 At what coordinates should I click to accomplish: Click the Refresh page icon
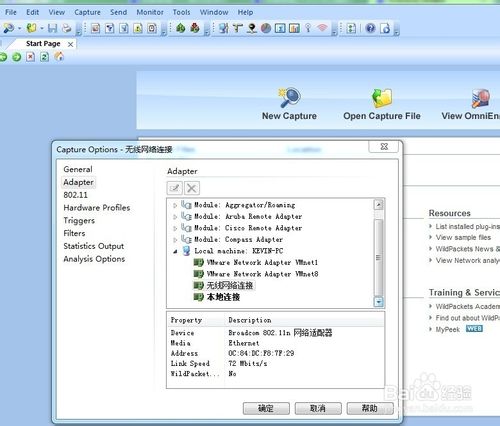pos(44,57)
